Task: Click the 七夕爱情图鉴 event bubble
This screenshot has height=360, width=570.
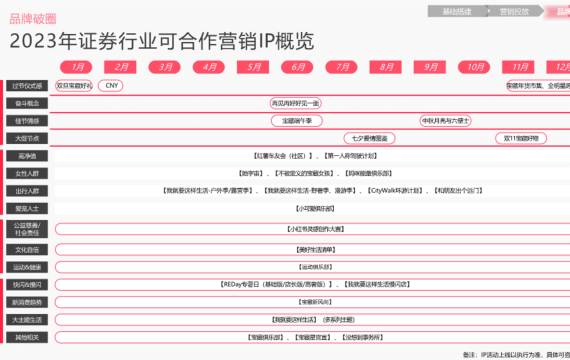Action: (x=369, y=138)
